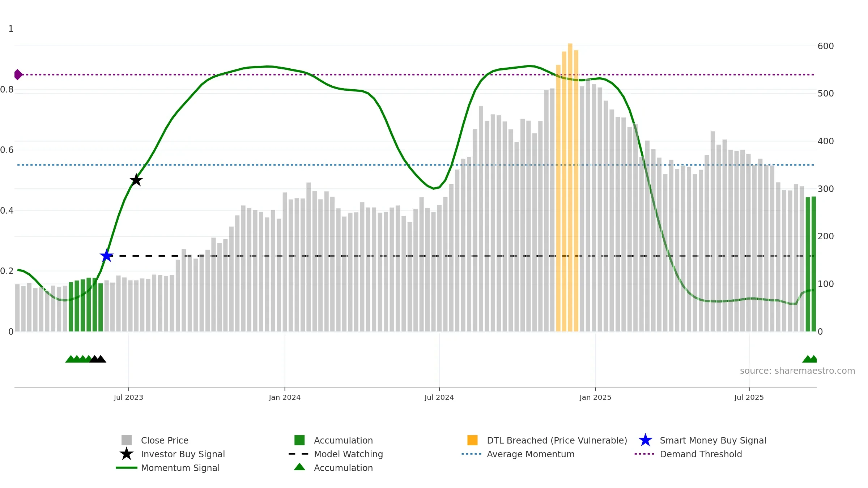Screen dimensions: 868x488
Task: Toggle Model Watching legend entry
Action: pos(348,454)
